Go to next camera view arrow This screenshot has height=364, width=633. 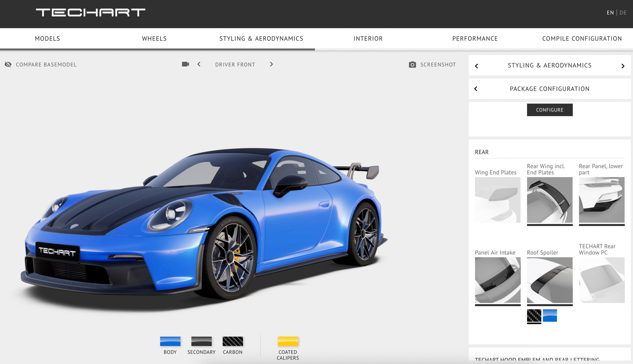(x=271, y=64)
